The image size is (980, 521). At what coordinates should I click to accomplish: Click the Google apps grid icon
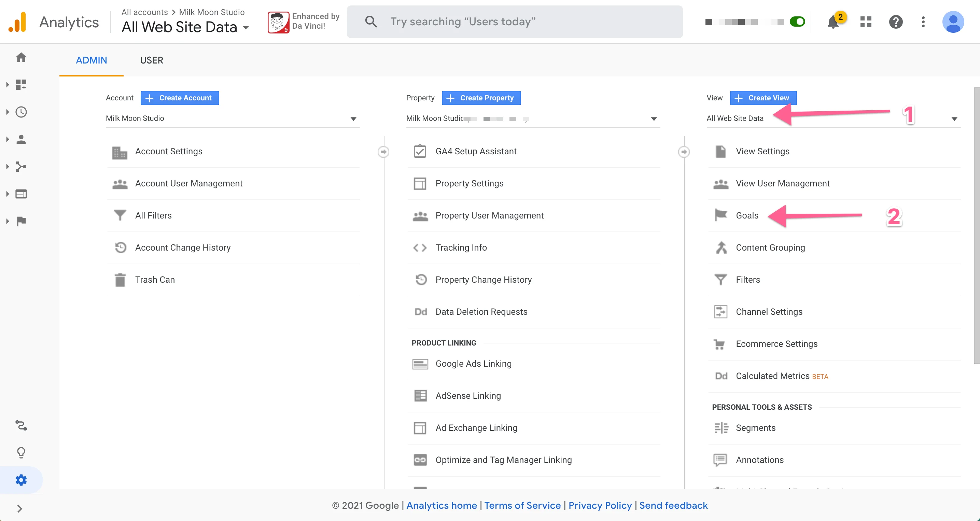(866, 22)
